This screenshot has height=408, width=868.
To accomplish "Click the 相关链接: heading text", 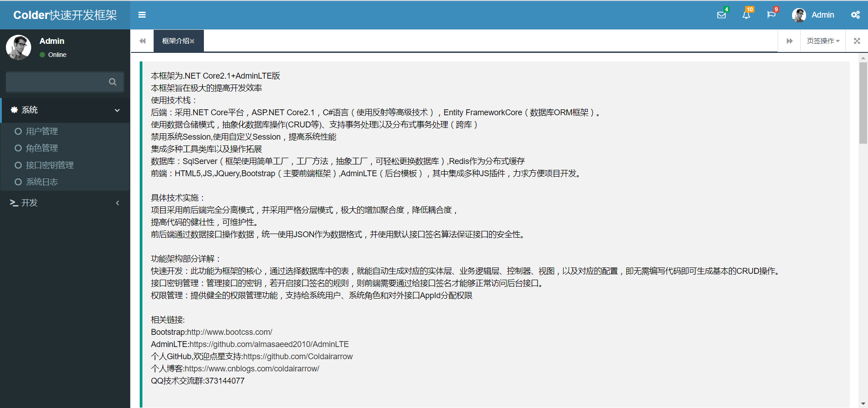I will tap(168, 320).
